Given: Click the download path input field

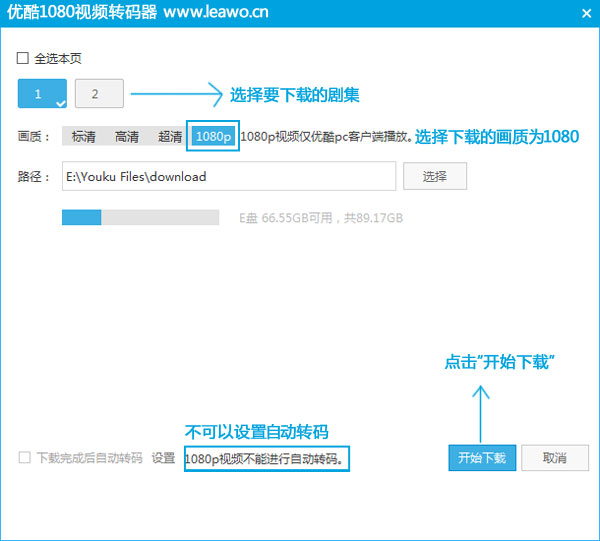Looking at the screenshot, I should (229, 176).
